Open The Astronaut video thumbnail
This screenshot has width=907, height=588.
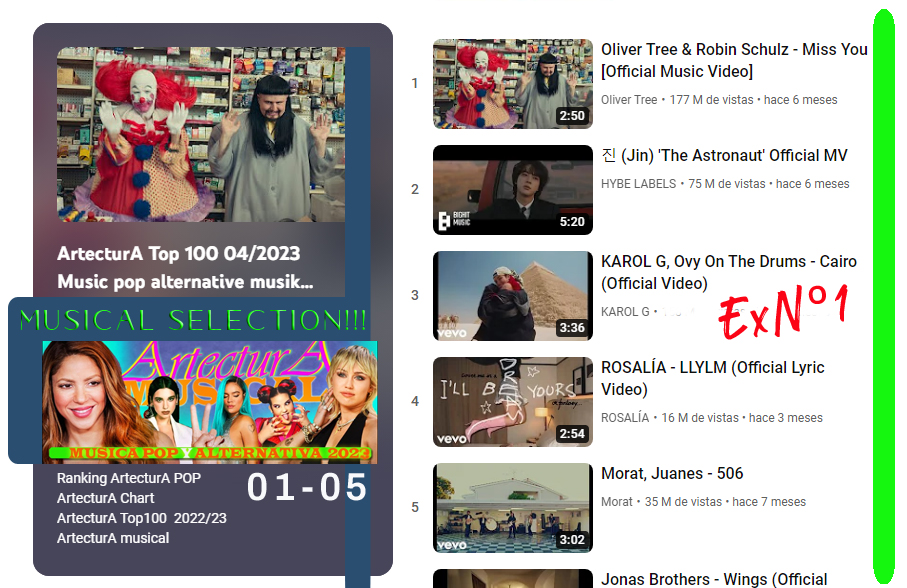[513, 190]
